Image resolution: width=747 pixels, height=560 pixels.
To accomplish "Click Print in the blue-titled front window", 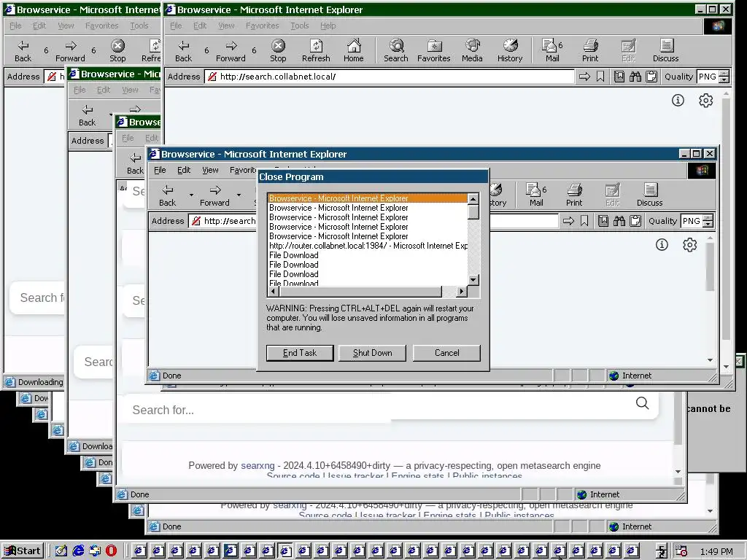I will click(x=574, y=195).
